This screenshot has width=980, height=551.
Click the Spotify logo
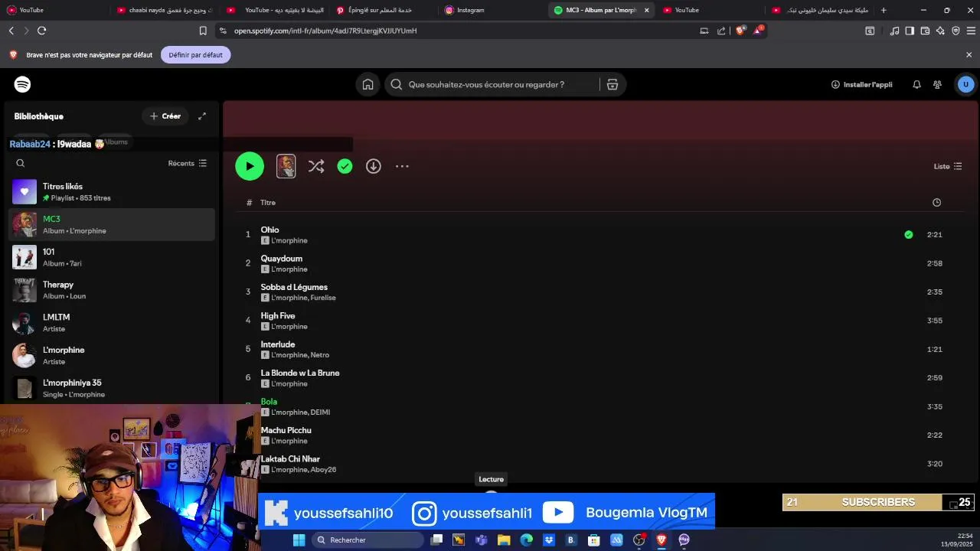pyautogui.click(x=22, y=84)
